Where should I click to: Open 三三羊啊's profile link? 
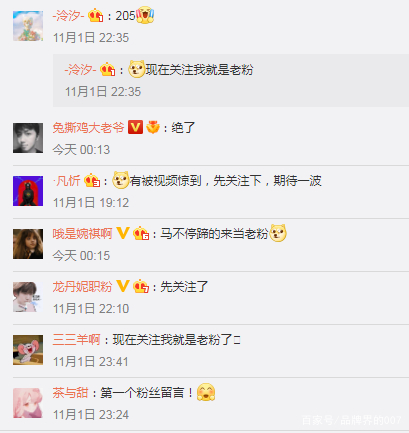click(76, 339)
